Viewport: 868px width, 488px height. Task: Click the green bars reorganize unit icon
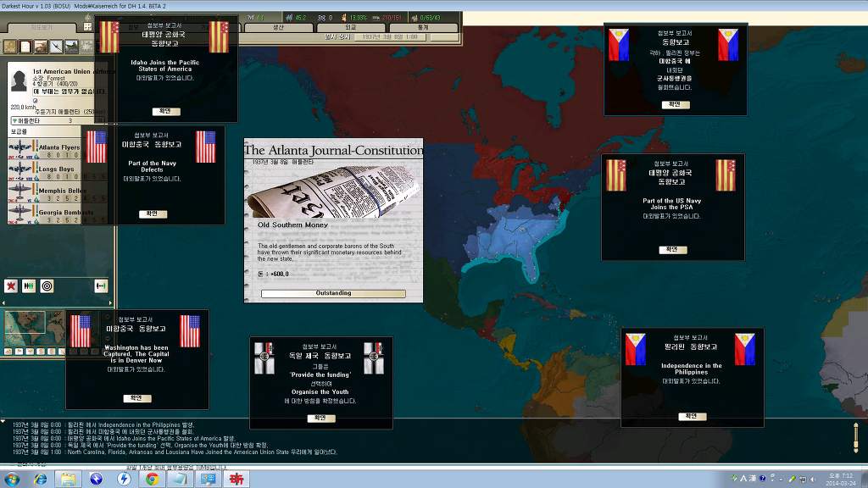pyautogui.click(x=29, y=286)
